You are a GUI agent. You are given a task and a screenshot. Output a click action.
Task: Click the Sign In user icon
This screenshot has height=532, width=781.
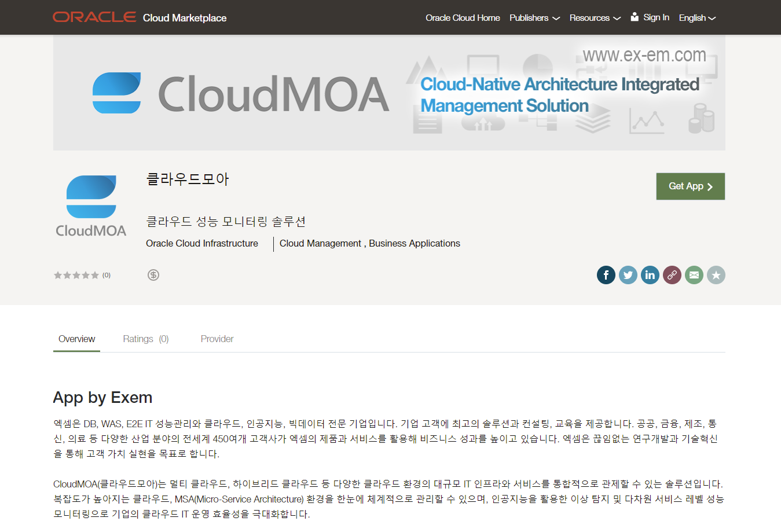tap(635, 17)
